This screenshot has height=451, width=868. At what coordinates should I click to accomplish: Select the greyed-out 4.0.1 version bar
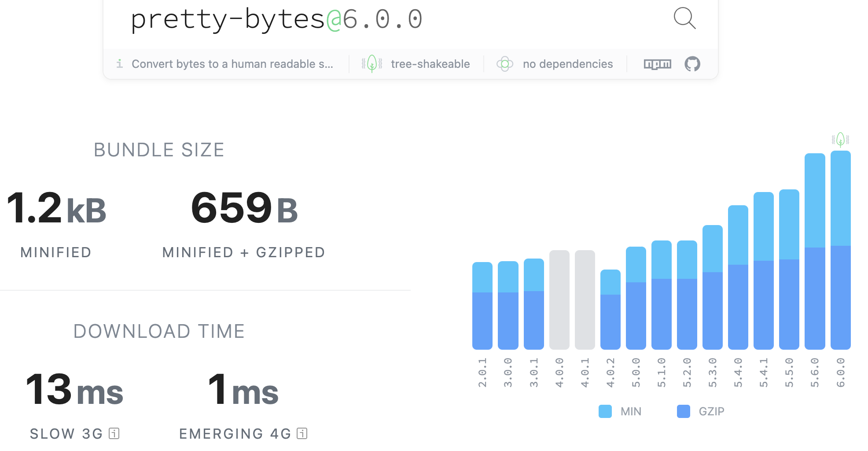585,300
